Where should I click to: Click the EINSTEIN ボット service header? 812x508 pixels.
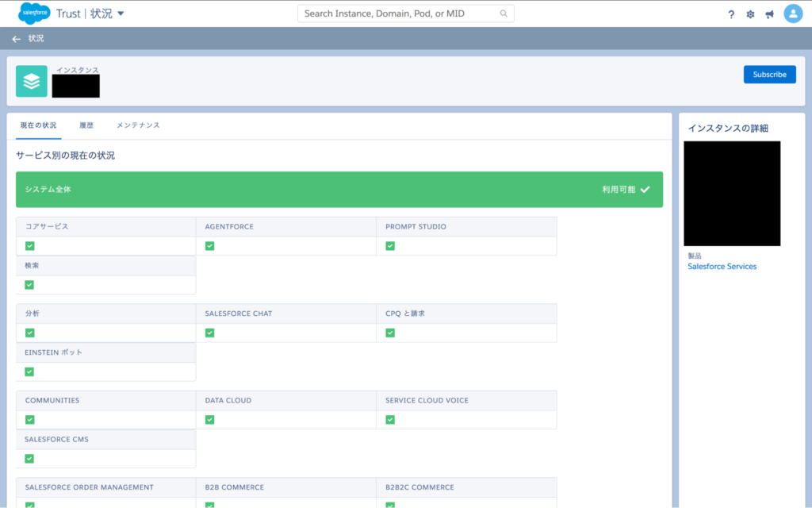106,352
